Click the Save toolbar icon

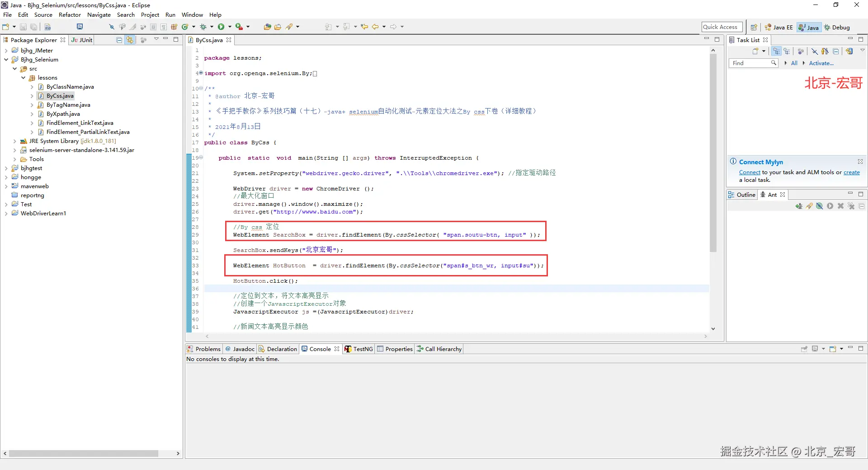click(x=23, y=27)
